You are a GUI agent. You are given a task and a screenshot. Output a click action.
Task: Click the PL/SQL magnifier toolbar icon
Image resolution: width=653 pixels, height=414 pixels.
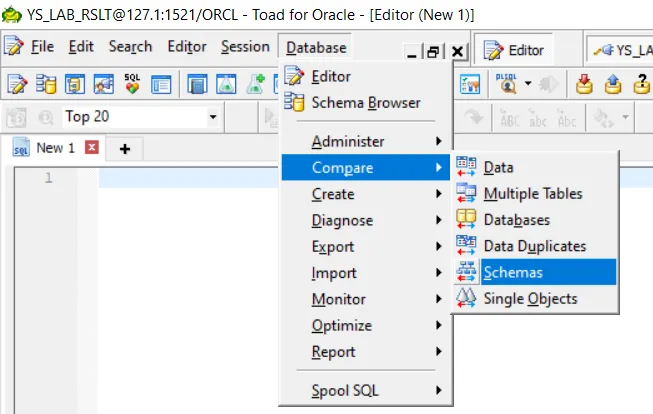click(506, 84)
